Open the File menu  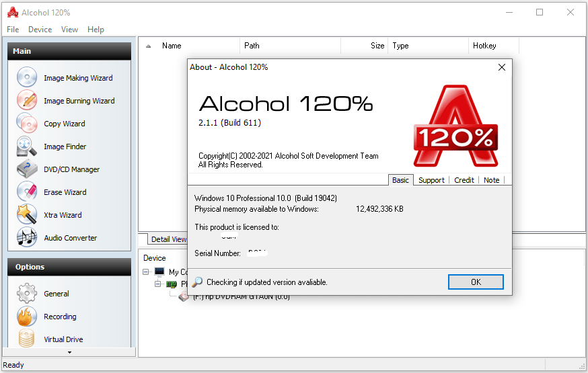(x=13, y=30)
